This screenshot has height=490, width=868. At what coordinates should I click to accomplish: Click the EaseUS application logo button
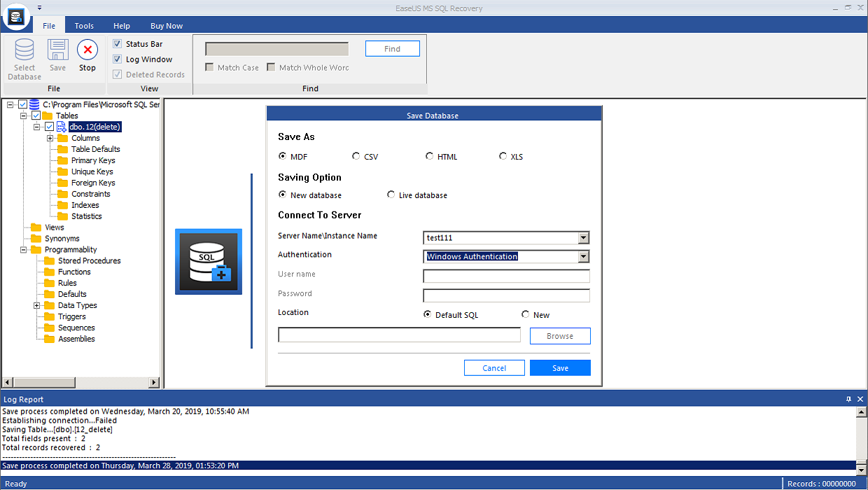click(17, 17)
